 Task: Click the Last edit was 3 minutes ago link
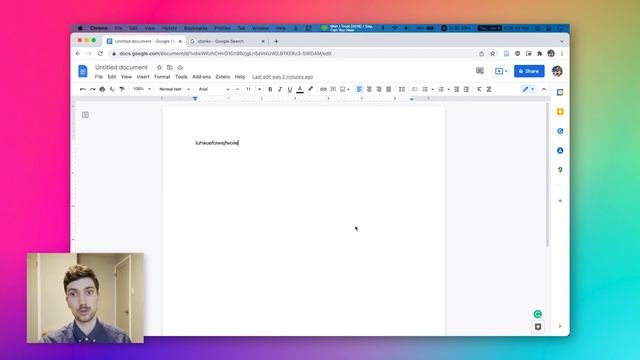(282, 77)
